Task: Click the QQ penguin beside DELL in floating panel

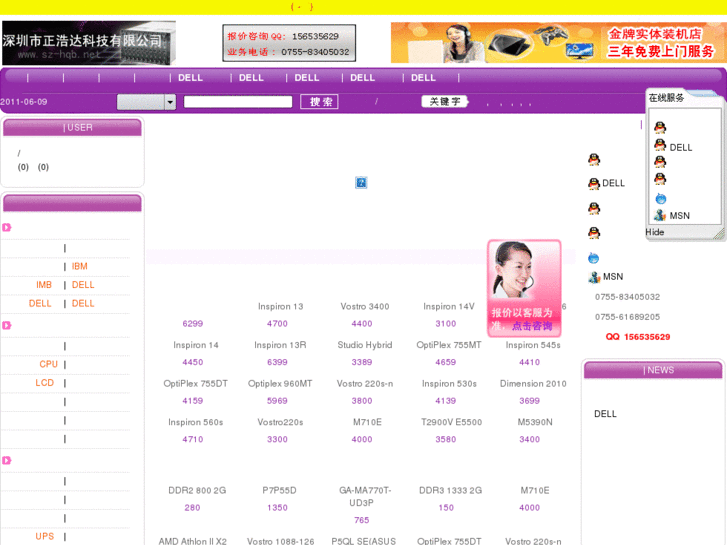Action: pos(660,146)
